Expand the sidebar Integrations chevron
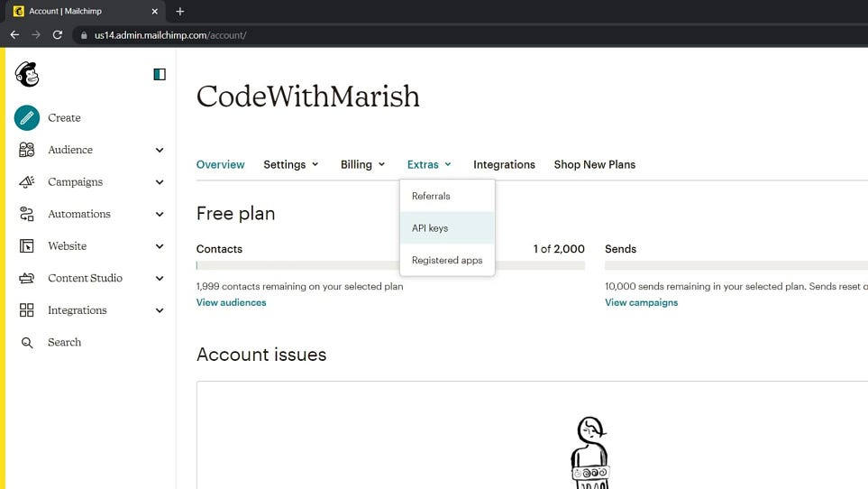The width and height of the screenshot is (868, 489). click(x=160, y=310)
